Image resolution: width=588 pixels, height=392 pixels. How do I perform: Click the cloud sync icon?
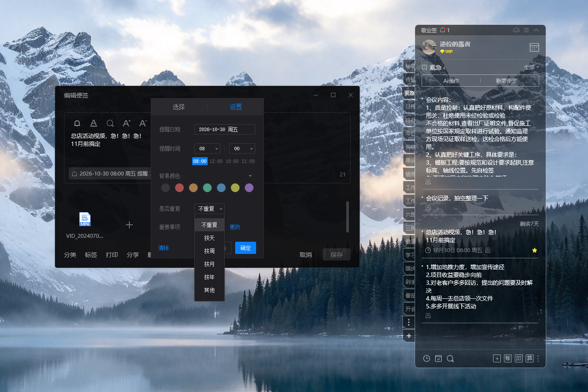point(516,30)
